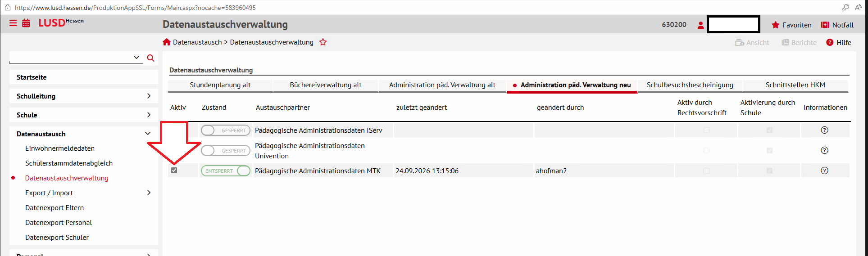Image resolution: width=868 pixels, height=256 pixels.
Task: Open the hamburger menu icon
Action: pos(13,23)
